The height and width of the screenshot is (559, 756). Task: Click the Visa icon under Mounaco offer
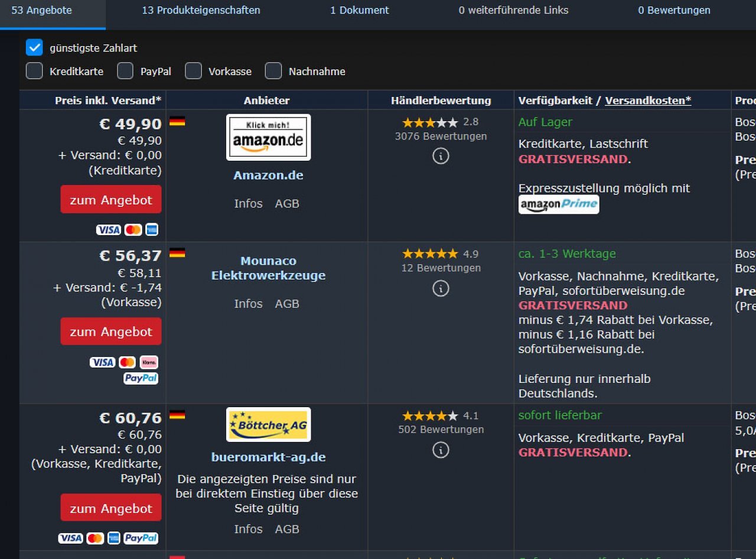[x=102, y=362]
